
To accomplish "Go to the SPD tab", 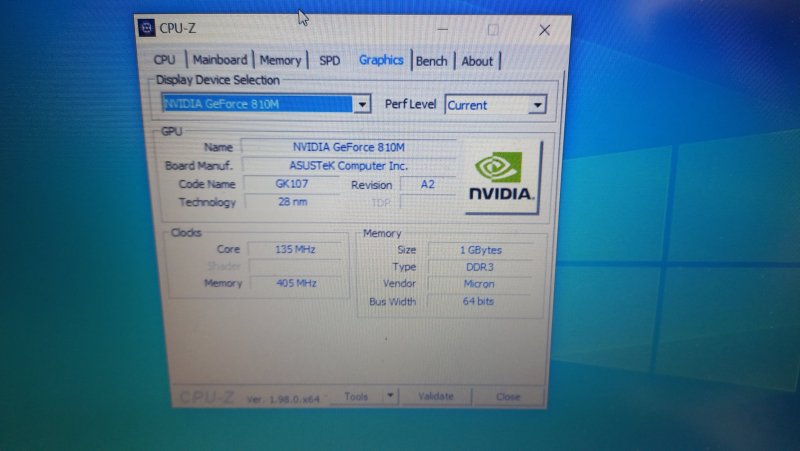I will tap(329, 60).
